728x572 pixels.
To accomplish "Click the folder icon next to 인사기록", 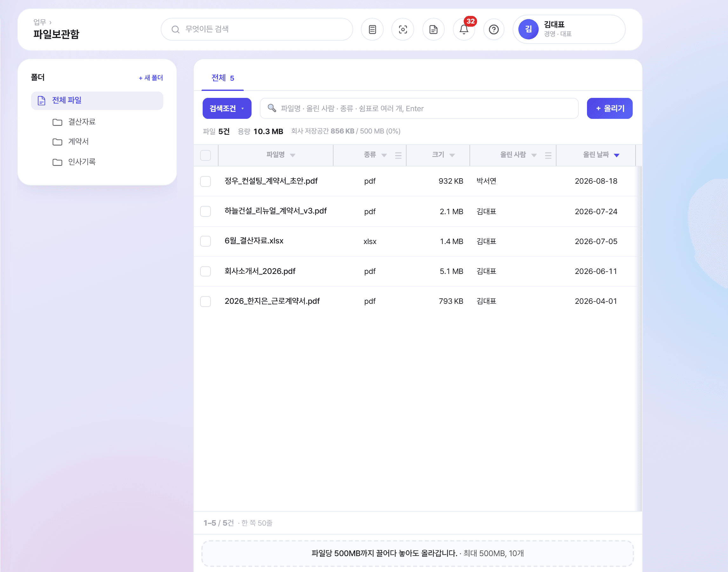I will pyautogui.click(x=57, y=162).
